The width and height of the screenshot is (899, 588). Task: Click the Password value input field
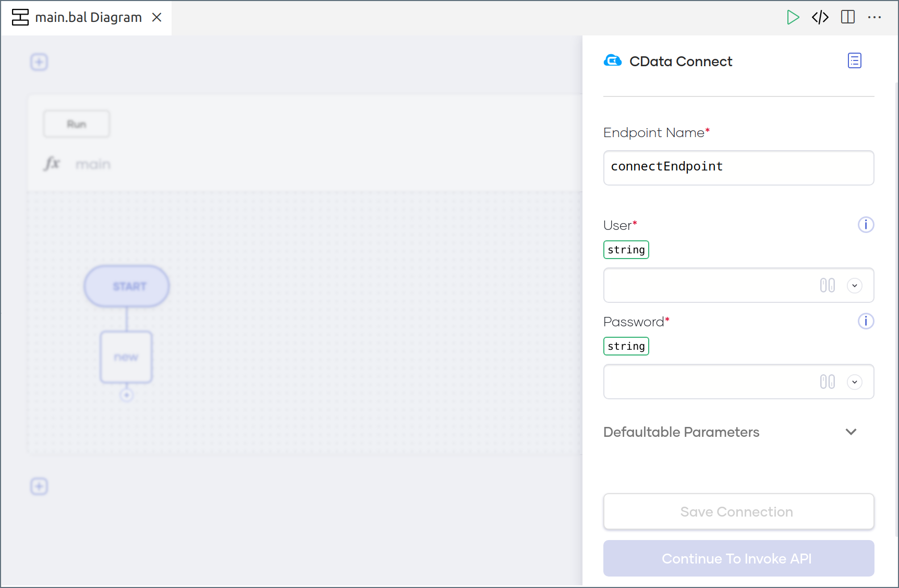(x=738, y=382)
